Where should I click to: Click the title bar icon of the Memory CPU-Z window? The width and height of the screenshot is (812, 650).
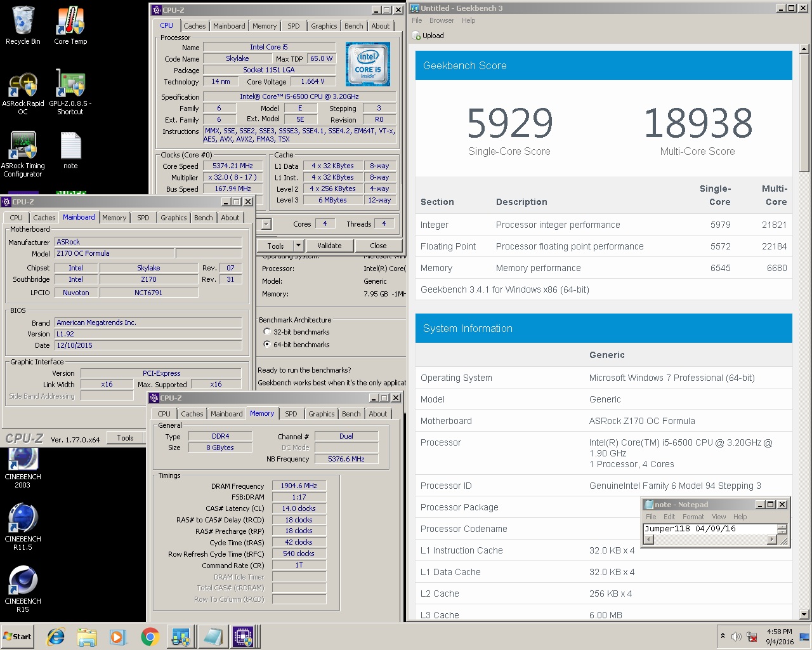[154, 398]
